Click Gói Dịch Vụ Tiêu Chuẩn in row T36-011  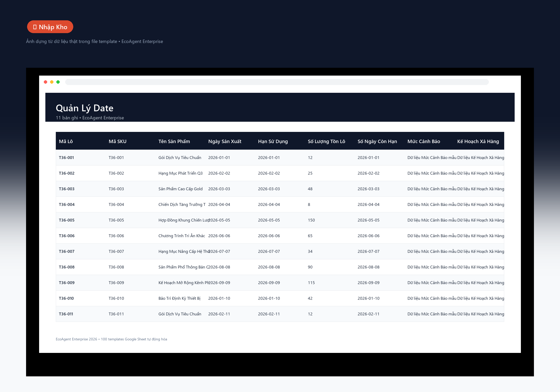pyautogui.click(x=180, y=314)
